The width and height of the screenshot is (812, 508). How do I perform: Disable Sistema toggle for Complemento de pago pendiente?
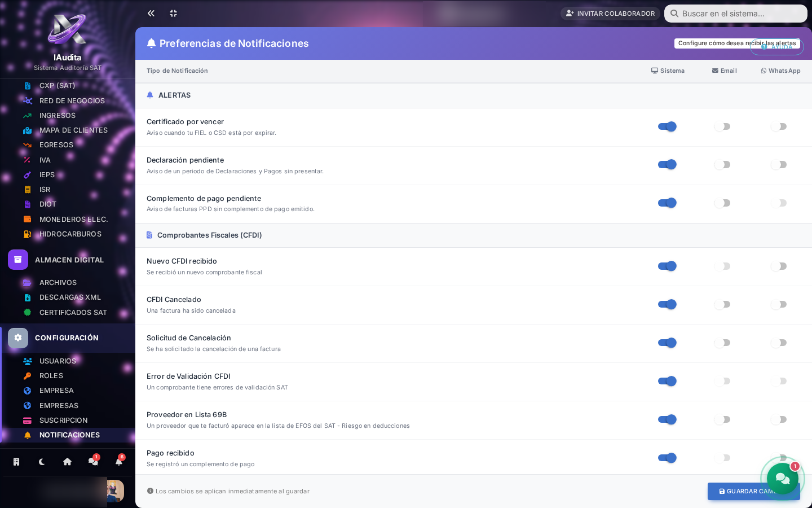[667, 203]
